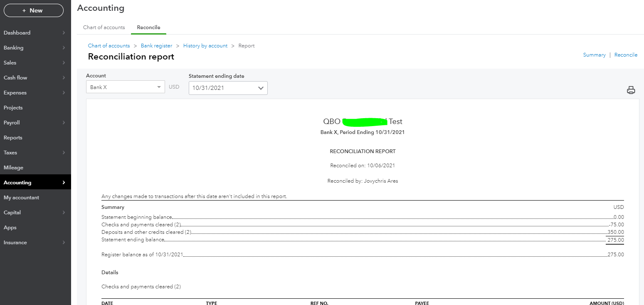Open History by account breadcrumb link
Viewport: 644px width, 305px height.
pyautogui.click(x=205, y=46)
